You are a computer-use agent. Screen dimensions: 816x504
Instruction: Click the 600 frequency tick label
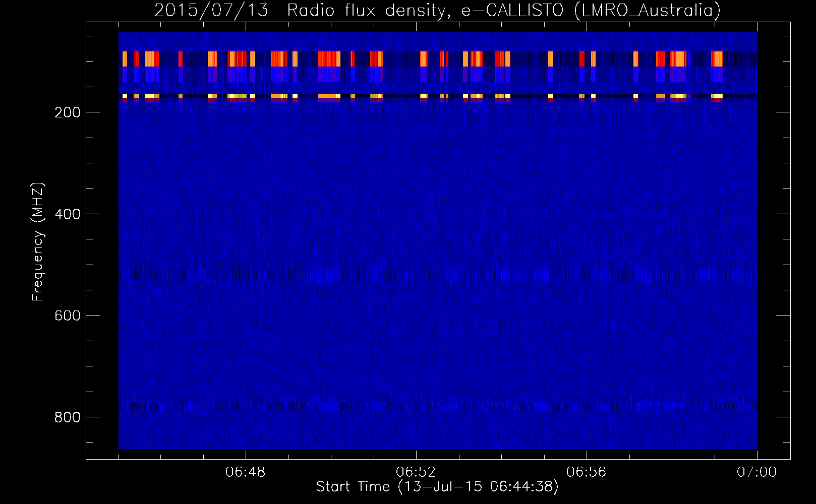pyautogui.click(x=68, y=316)
